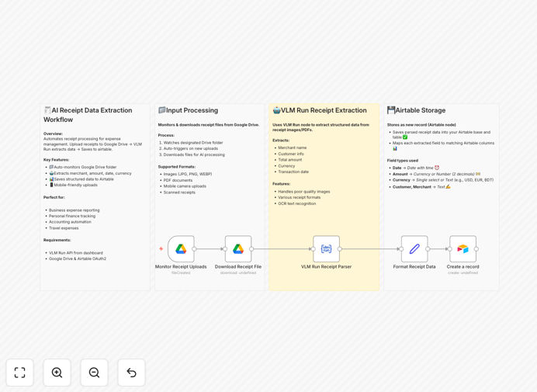Click the Input Processing note heading

click(x=188, y=110)
